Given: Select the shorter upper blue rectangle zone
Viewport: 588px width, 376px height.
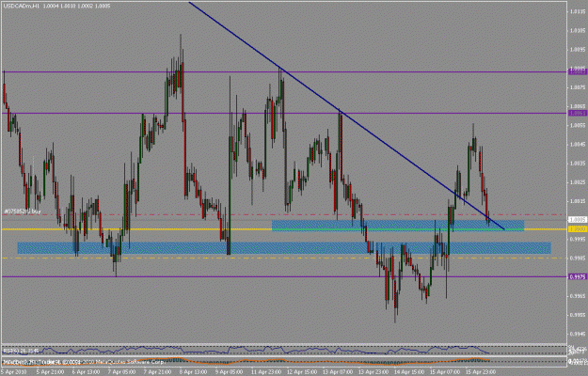Looking at the screenshot, I should [x=398, y=226].
